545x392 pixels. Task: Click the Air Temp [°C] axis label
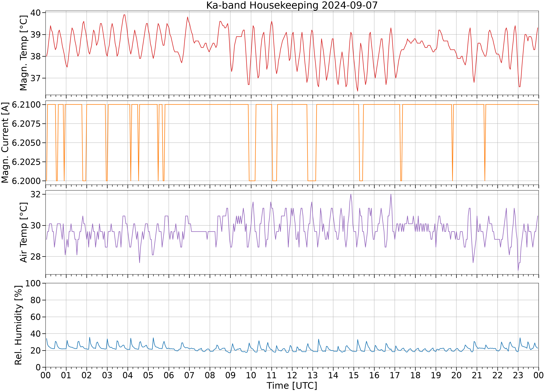24,232
